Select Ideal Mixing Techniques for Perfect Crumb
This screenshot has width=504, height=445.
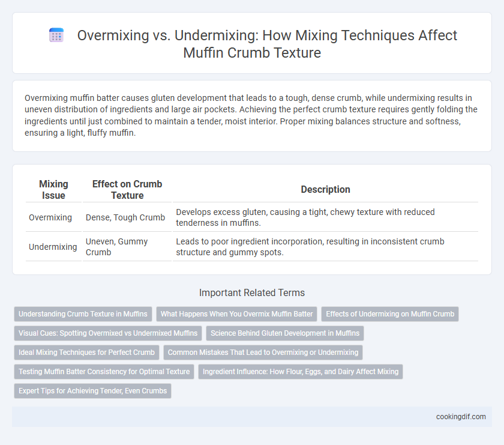tap(87, 353)
